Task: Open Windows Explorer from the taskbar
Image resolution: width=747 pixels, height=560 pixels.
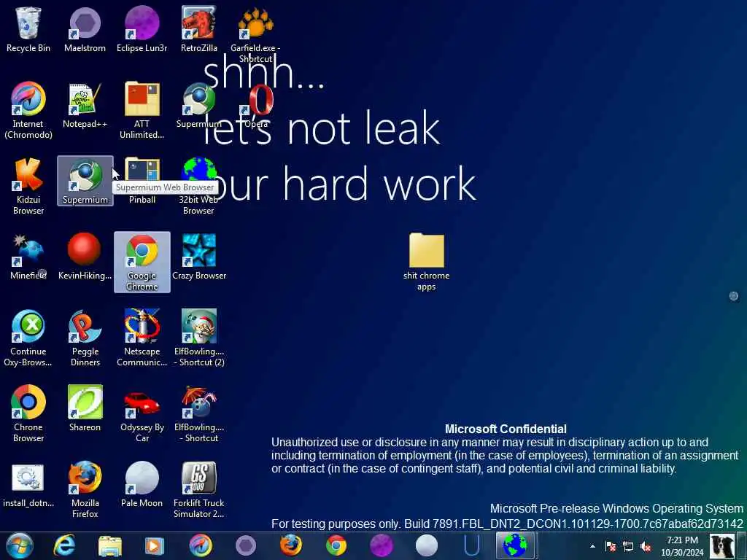Action: (x=110, y=545)
